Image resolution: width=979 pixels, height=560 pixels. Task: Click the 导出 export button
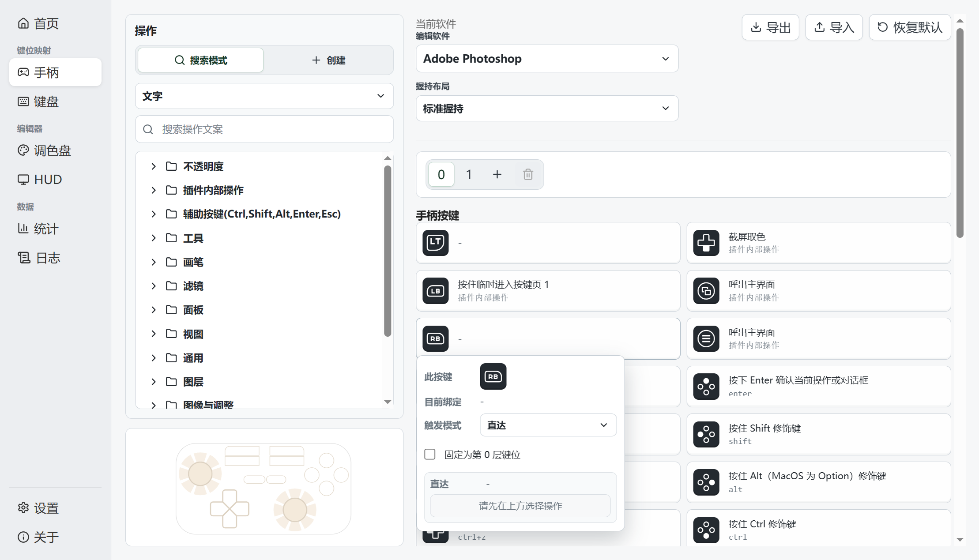pos(770,27)
